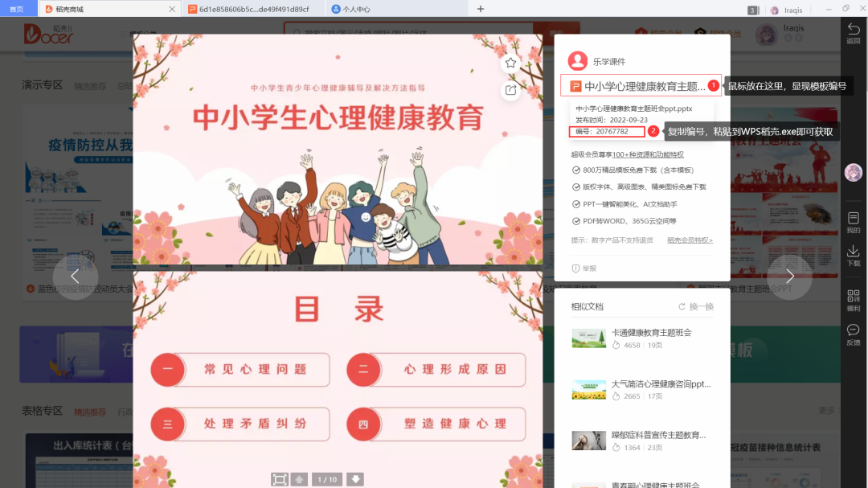Click the 返回 back icon in sidebar
This screenshot has height=488, width=868.
pyautogui.click(x=854, y=33)
